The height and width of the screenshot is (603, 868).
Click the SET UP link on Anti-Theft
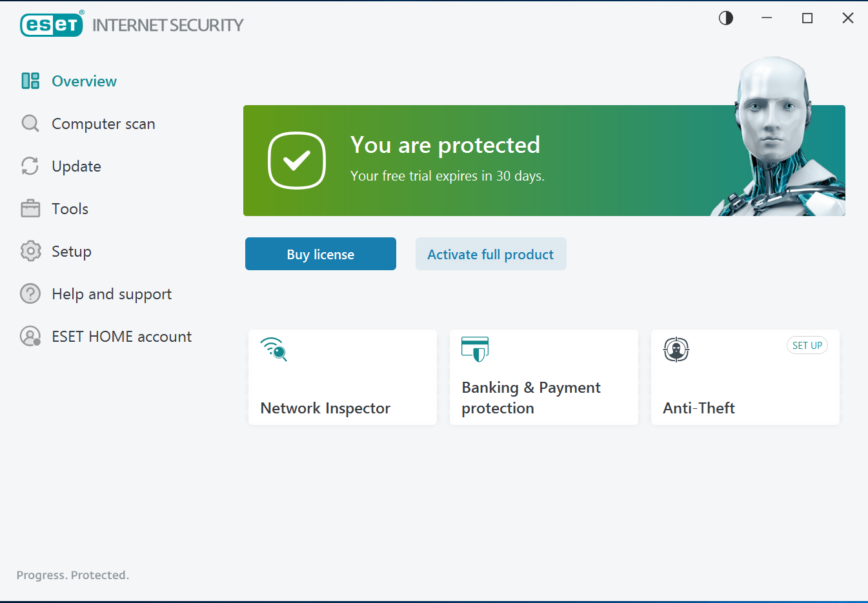807,345
